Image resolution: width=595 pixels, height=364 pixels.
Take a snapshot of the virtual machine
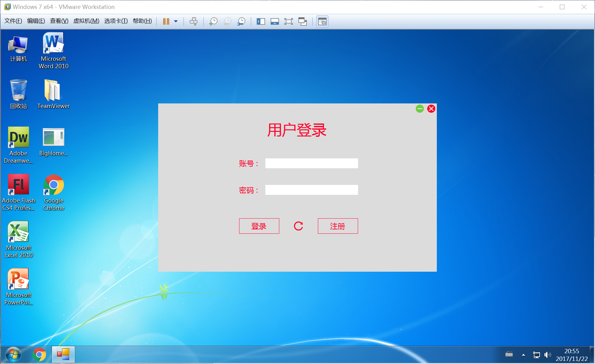coord(213,21)
